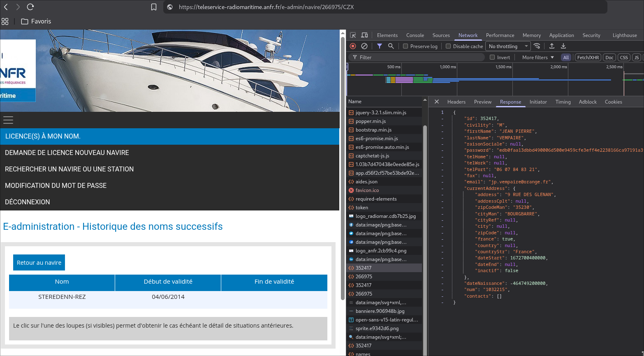Image resolution: width=644 pixels, height=356 pixels.
Task: Open the network search magnifier
Action: point(391,46)
